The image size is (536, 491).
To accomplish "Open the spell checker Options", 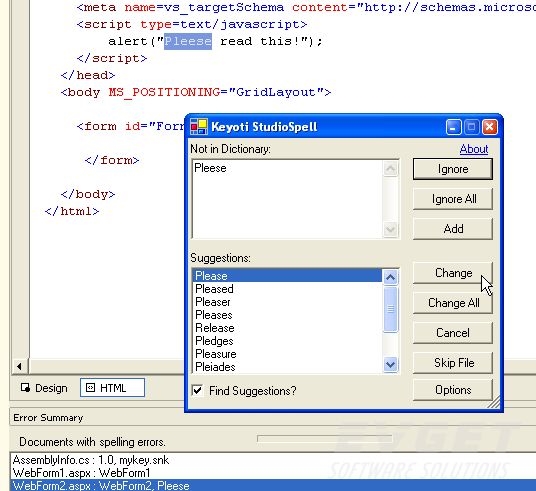I will (453, 390).
